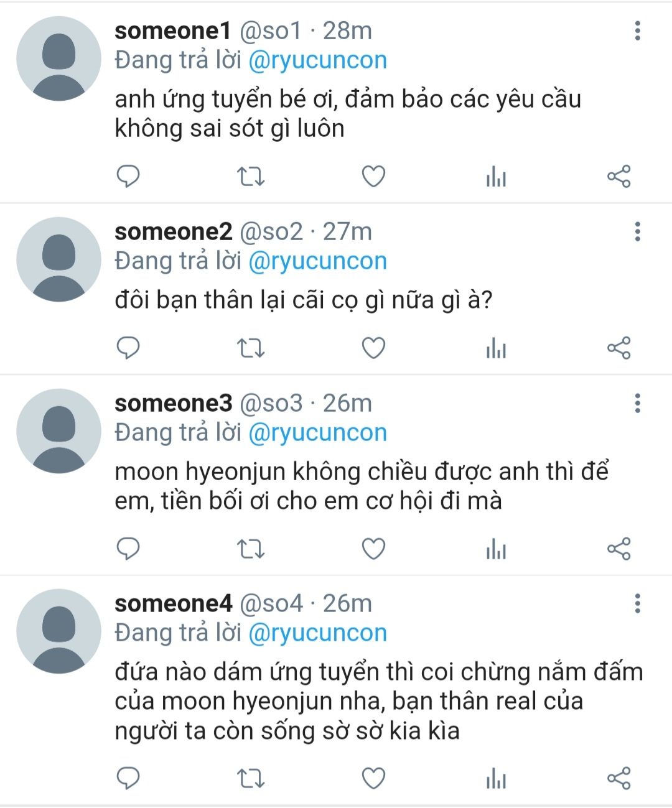This screenshot has height=808, width=672.
Task: View analytics for someone1's tweet
Action: (496, 177)
